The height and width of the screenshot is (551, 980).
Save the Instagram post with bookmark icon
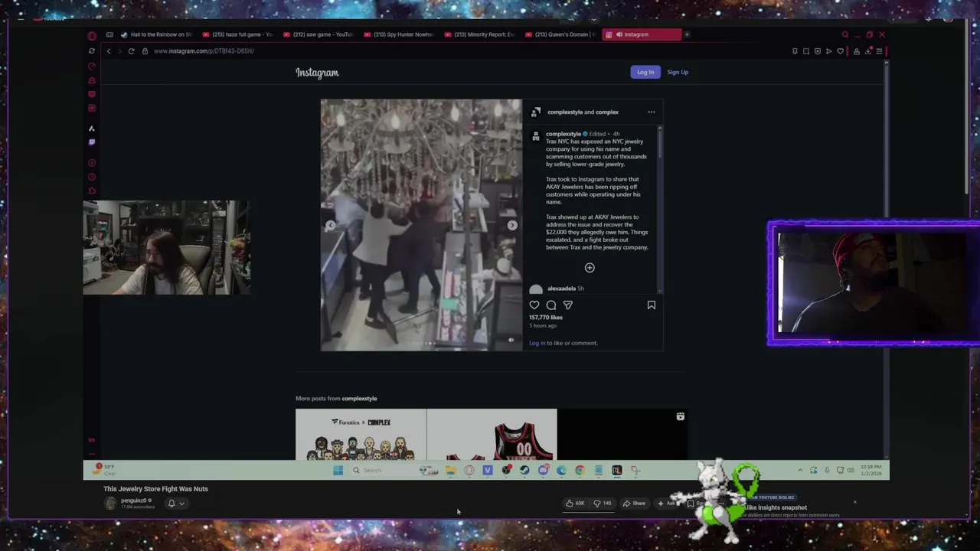tap(652, 305)
